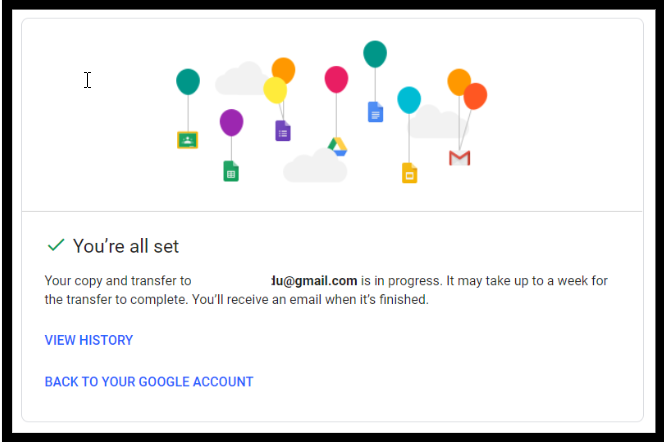The width and height of the screenshot is (664, 442).
Task: Select the gmail.com address text
Action: click(x=314, y=281)
